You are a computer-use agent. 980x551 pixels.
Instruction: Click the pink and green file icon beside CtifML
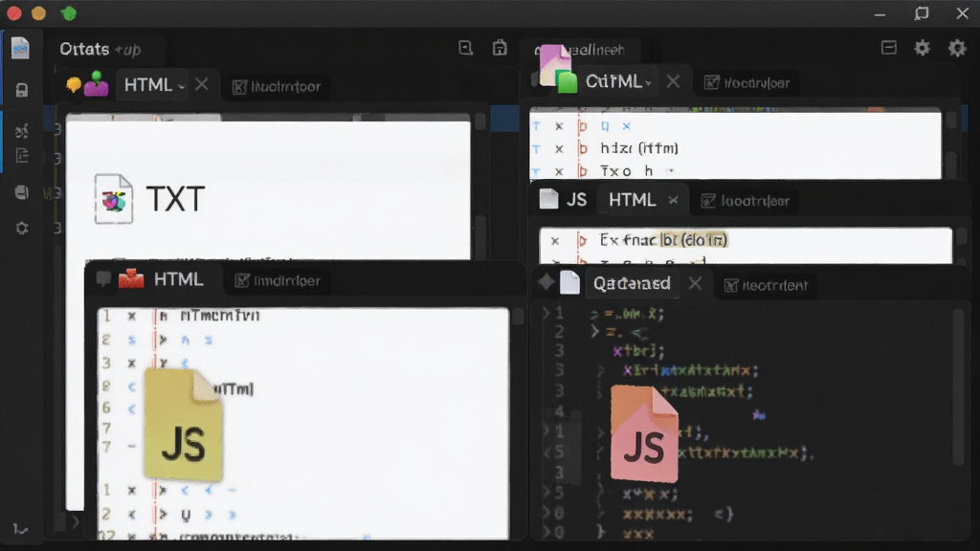coord(558,69)
